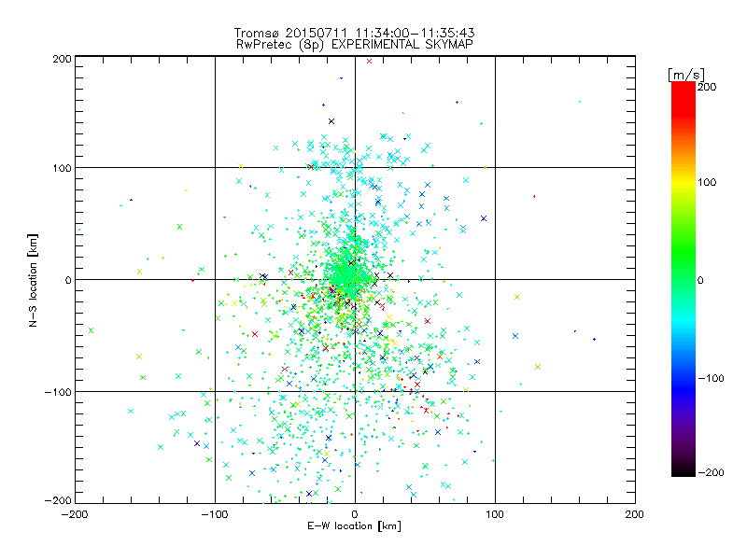
Task: Click the E-W axis tick label '0'
Action: click(x=355, y=514)
